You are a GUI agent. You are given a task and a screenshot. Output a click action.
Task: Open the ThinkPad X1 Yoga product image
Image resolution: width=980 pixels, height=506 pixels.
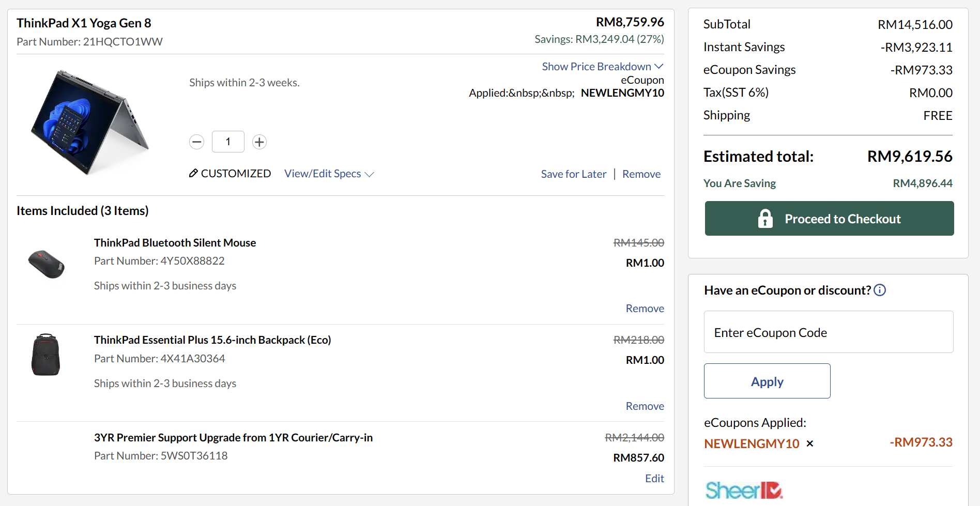(x=89, y=122)
